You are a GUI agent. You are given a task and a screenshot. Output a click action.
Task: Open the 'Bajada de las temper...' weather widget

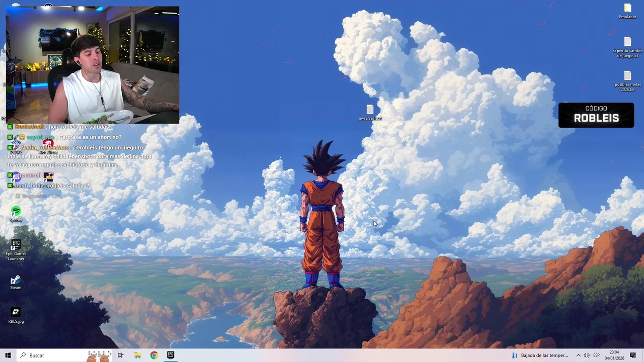(540, 355)
